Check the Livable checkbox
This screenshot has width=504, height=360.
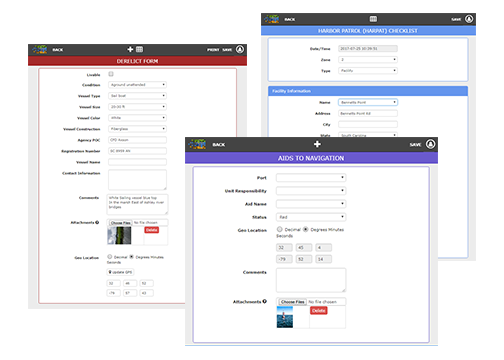tap(111, 74)
